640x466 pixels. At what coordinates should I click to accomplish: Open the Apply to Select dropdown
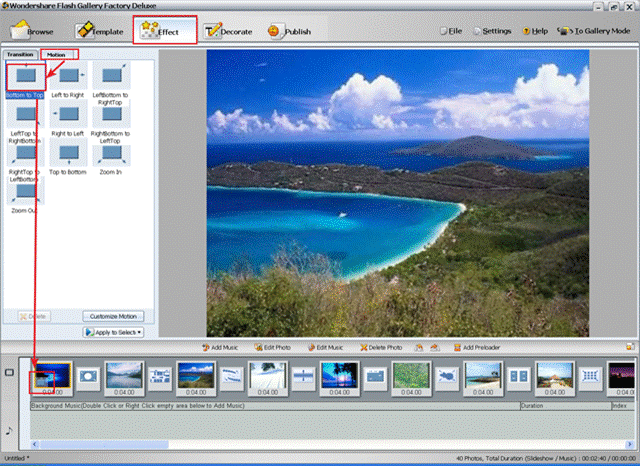point(113,331)
